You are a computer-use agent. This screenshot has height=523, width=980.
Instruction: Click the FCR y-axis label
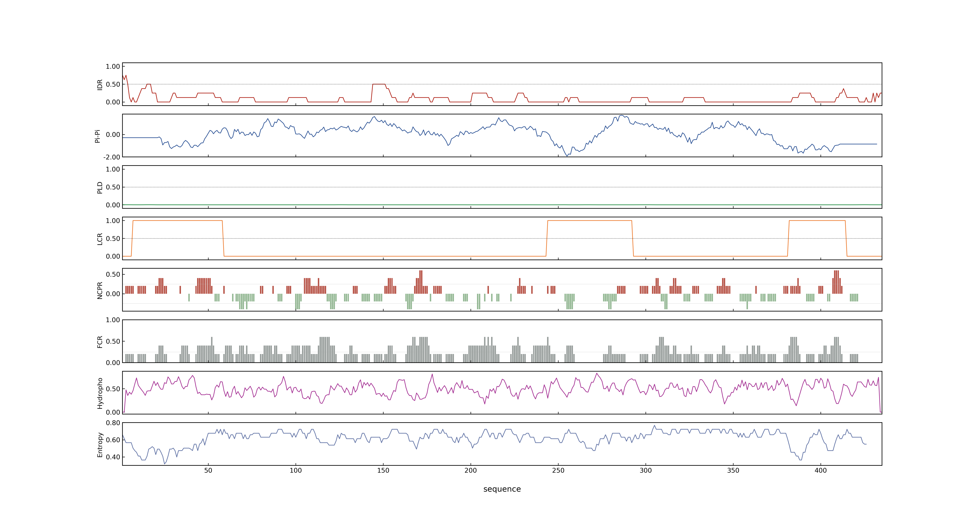click(x=100, y=342)
